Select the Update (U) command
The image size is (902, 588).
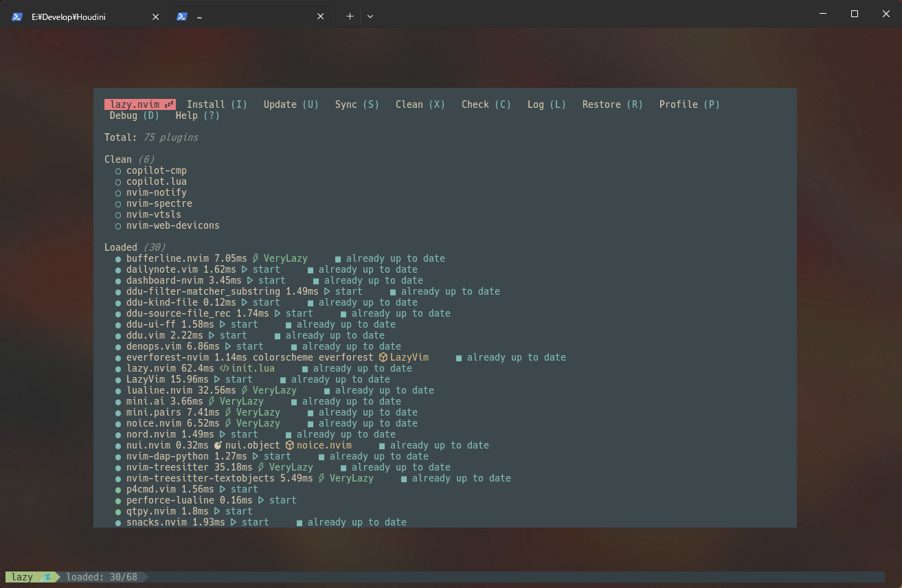(x=291, y=104)
